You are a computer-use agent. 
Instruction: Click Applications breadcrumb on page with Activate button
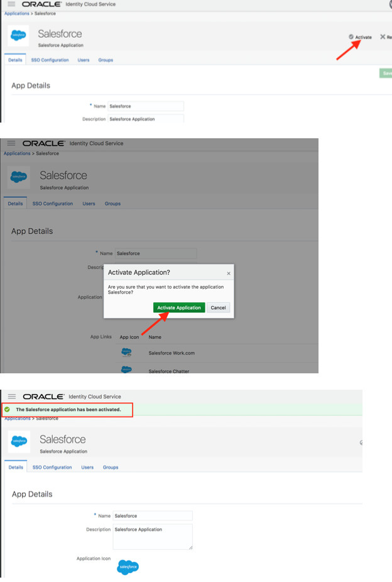coord(16,13)
